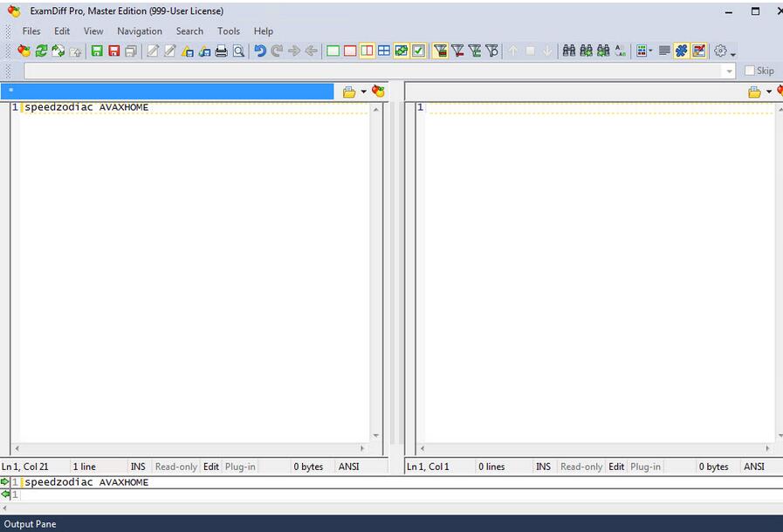Viewport: 783px width, 532px height.
Task: Click the yellow triangle save diff icon
Action: tap(188, 51)
